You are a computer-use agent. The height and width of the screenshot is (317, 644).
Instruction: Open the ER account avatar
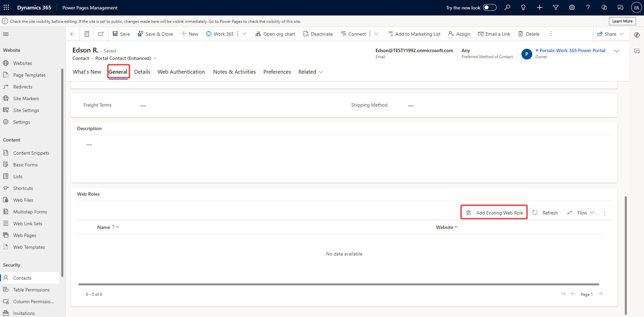[636, 8]
